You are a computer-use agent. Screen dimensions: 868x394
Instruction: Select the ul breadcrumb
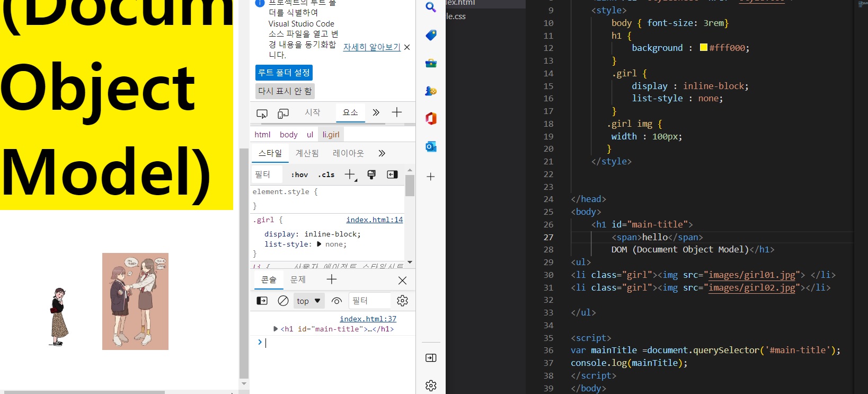(x=310, y=135)
